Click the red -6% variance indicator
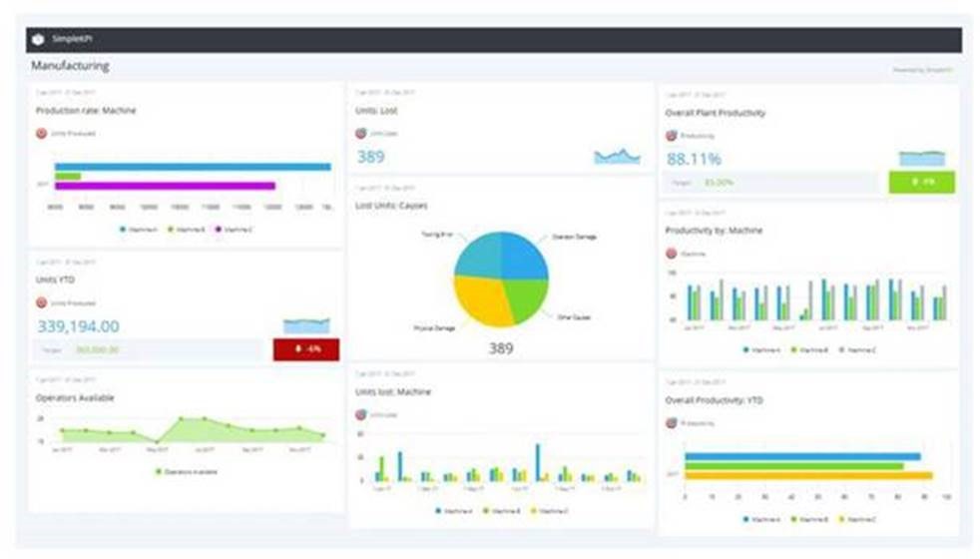The width and height of the screenshot is (980, 559). click(305, 349)
